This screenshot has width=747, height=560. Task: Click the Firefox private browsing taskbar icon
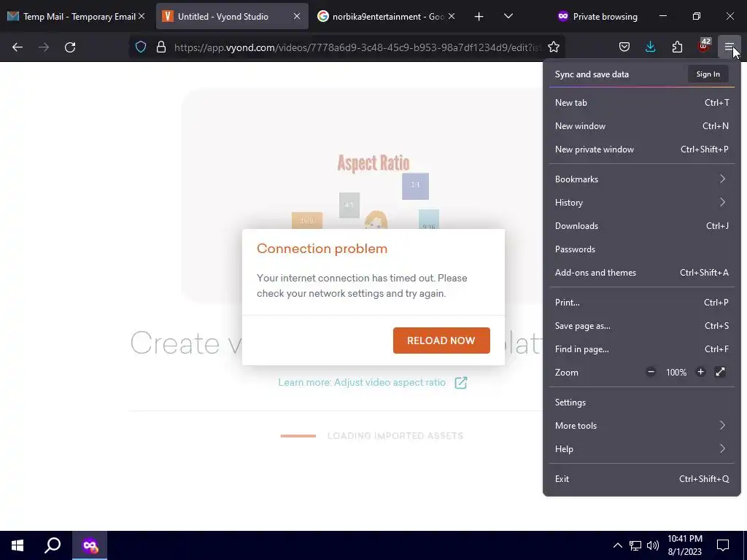pyautogui.click(x=90, y=545)
